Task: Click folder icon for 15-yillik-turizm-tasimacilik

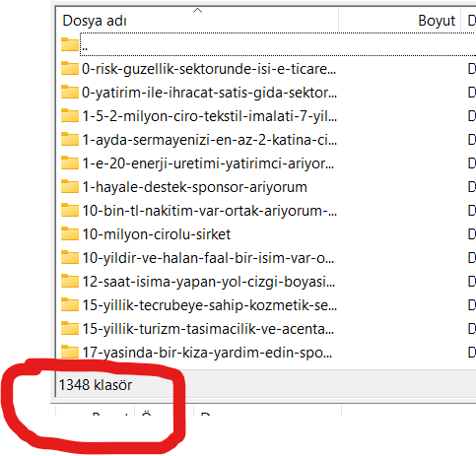Action: (x=70, y=328)
